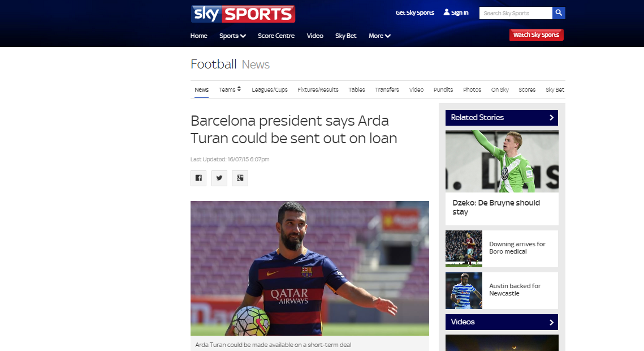Select the Fixtures/Results tab

point(318,89)
